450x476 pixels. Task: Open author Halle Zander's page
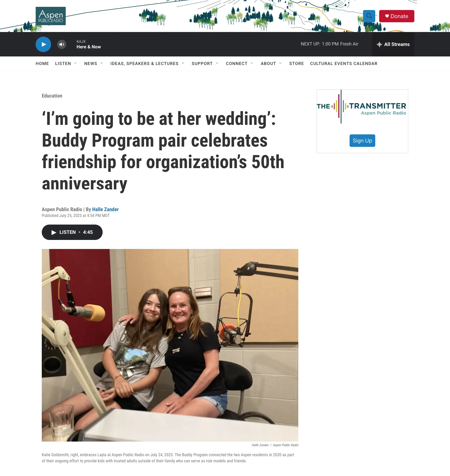(x=105, y=209)
